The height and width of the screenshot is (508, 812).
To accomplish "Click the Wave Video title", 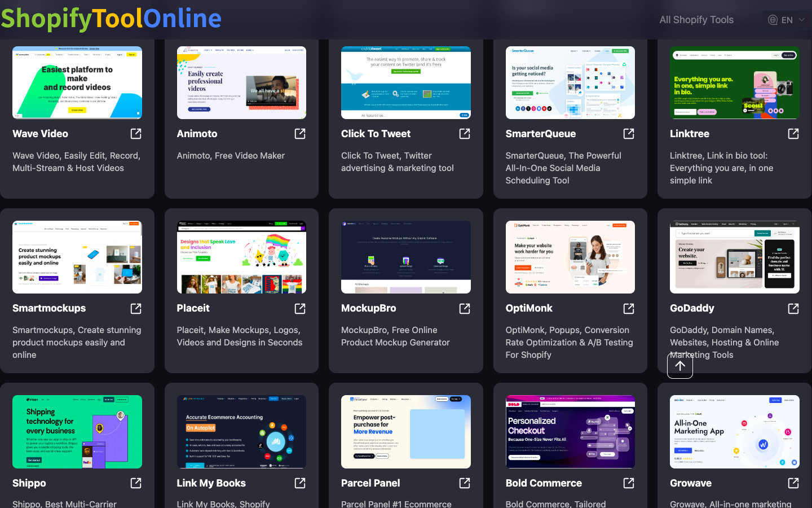I will click(x=40, y=134).
